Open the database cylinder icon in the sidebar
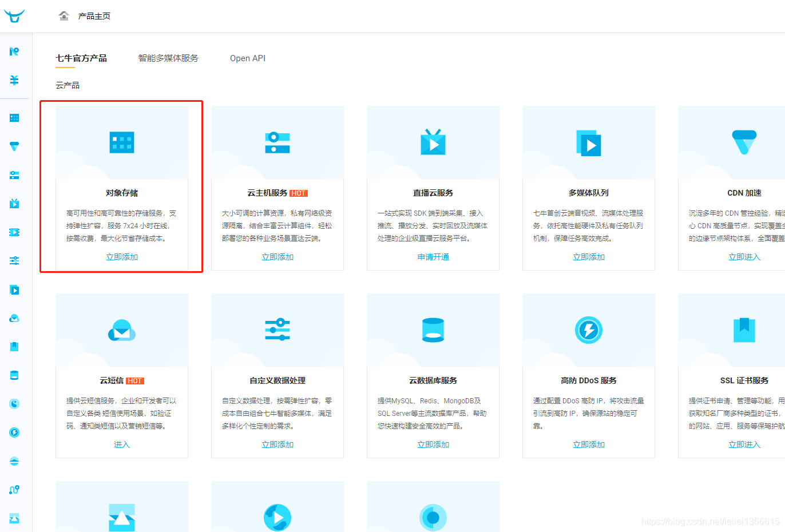Image resolution: width=785 pixels, height=532 pixels. [14, 375]
